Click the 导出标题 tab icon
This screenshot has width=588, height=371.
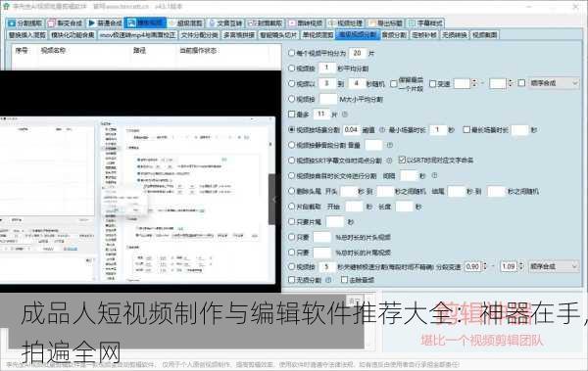(372, 23)
